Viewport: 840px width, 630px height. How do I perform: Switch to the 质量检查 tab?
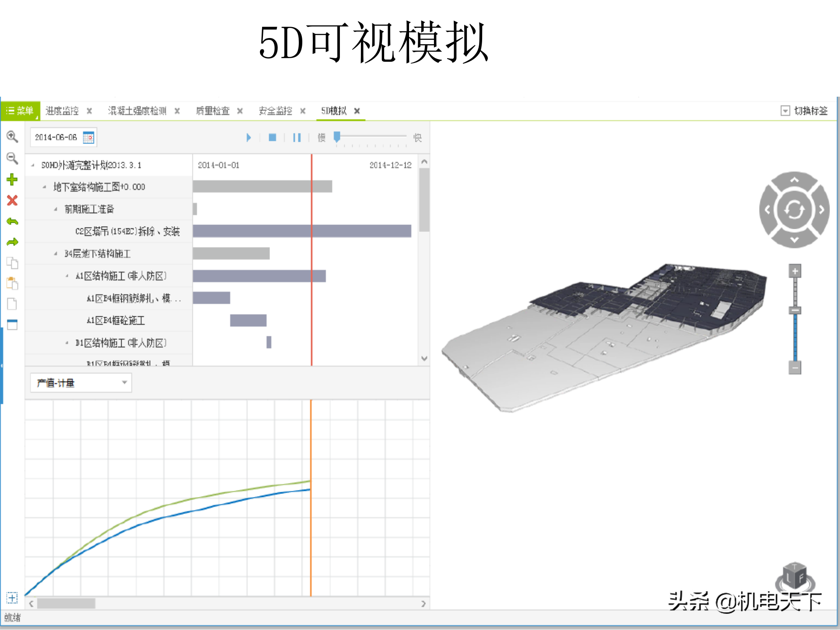(x=213, y=111)
